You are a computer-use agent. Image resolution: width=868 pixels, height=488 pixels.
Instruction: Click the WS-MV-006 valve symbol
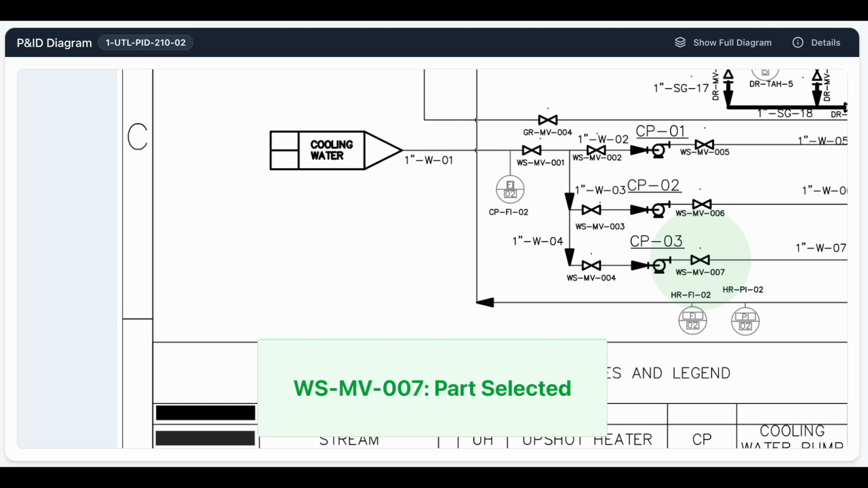tap(701, 204)
